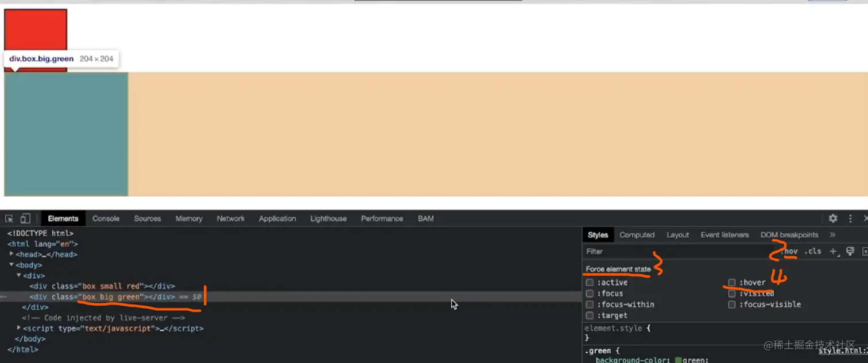Enable the :focus forced state

tap(590, 294)
